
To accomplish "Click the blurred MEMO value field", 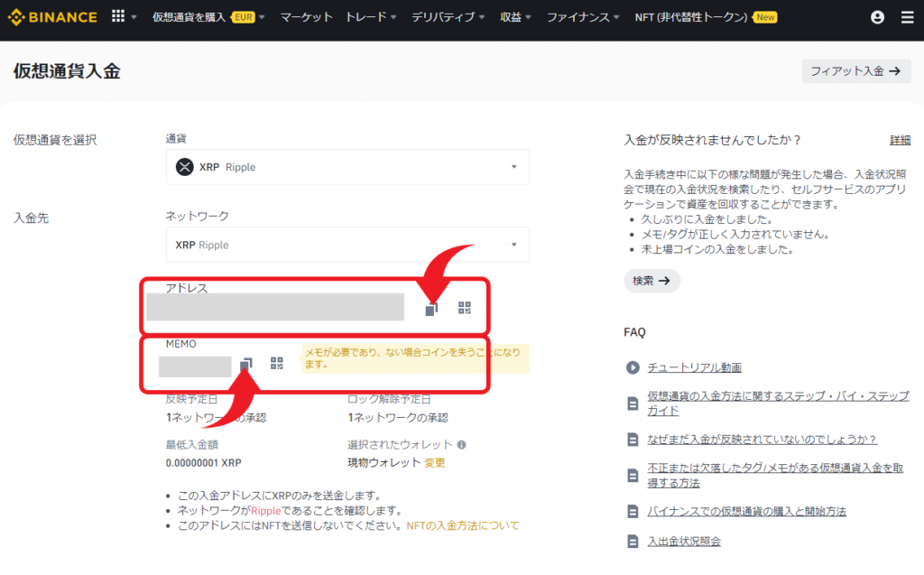I will 195,366.
